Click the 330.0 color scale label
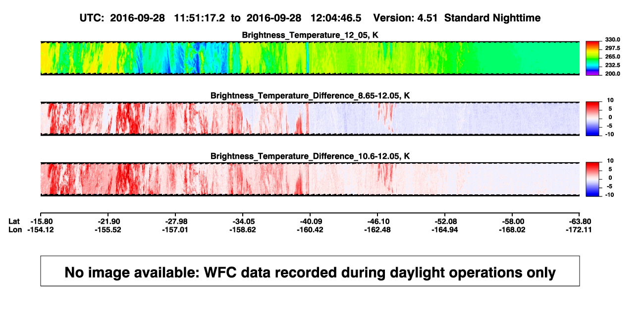 click(613, 40)
